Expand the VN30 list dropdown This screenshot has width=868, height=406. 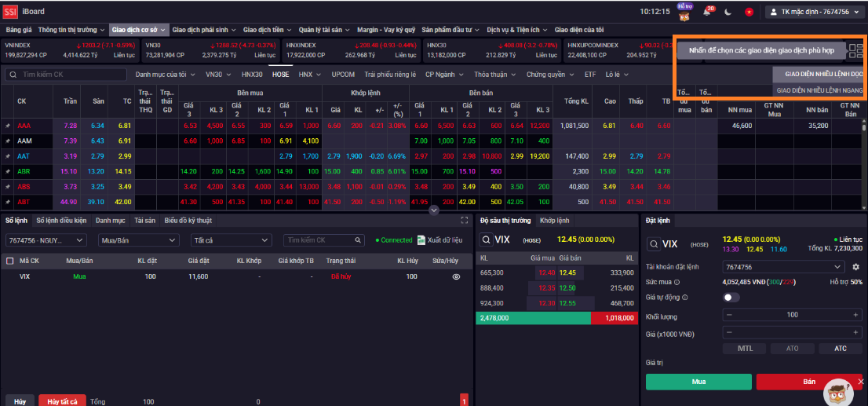coord(217,75)
